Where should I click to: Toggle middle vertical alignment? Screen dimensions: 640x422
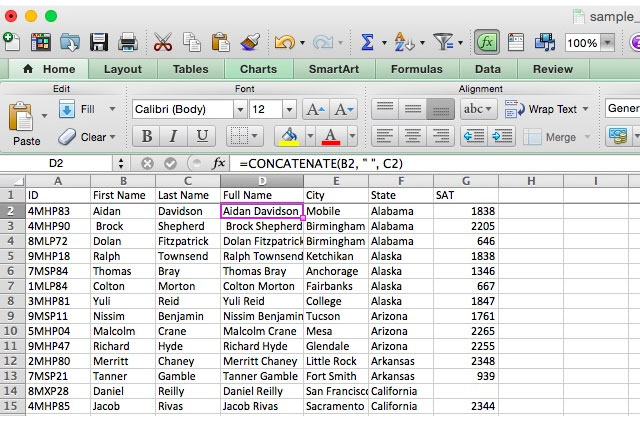pos(413,109)
